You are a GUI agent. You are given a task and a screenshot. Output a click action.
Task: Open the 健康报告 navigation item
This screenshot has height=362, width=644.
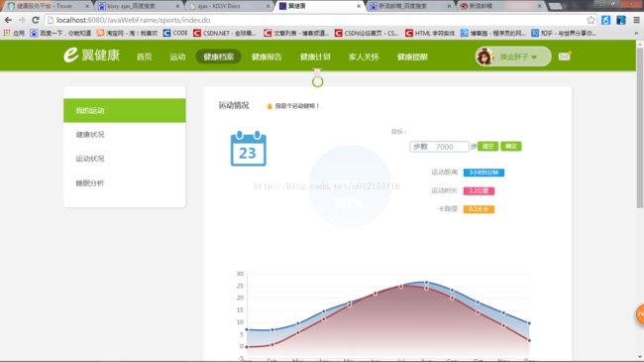(x=267, y=57)
